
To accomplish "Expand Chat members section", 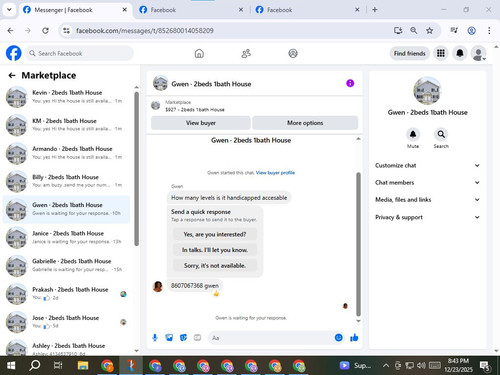I will [x=427, y=183].
